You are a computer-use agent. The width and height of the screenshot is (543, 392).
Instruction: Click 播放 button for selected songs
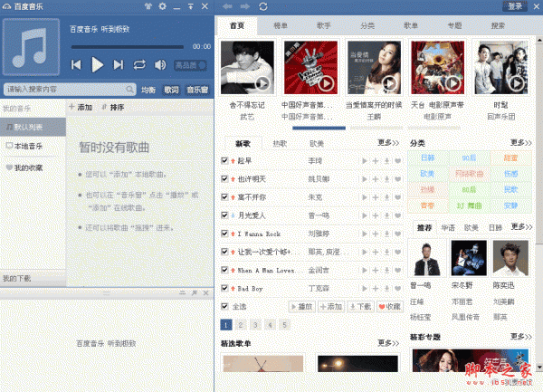(302, 307)
